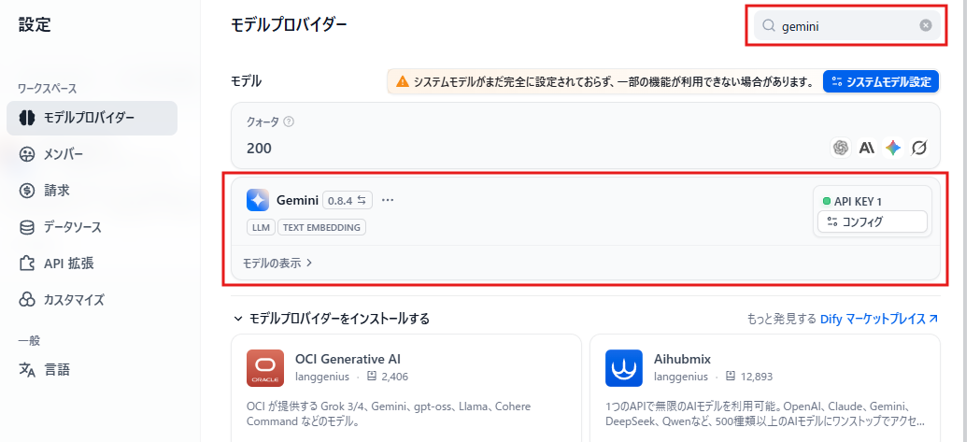This screenshot has height=442, width=980.
Task: Switch the Gemini plugin version 0.8.4
Action: [x=347, y=201]
